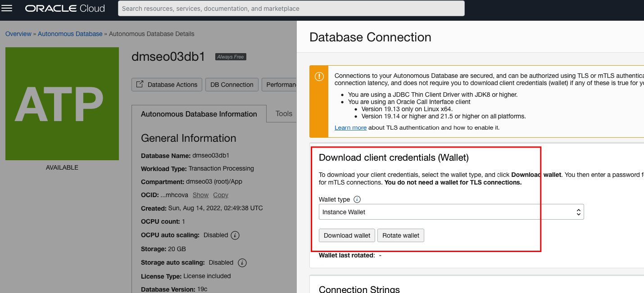The width and height of the screenshot is (644, 293).
Task: Click Database Name value dmseo03db1
Action: tap(211, 155)
